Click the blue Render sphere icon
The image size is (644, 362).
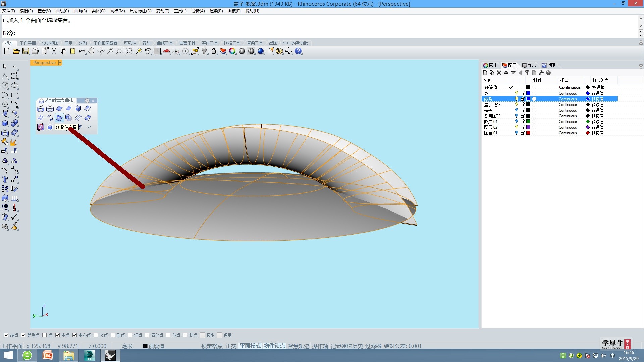pyautogui.click(x=261, y=51)
